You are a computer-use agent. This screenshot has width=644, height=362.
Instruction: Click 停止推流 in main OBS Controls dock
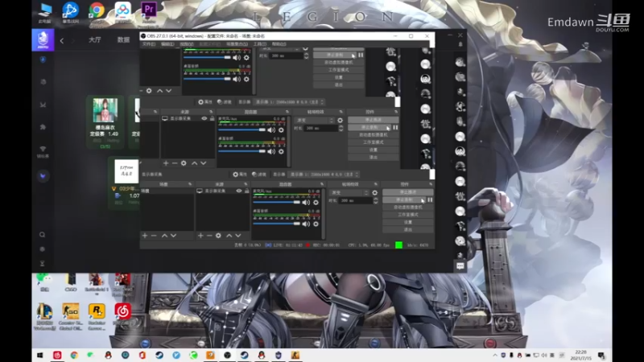coord(408,192)
